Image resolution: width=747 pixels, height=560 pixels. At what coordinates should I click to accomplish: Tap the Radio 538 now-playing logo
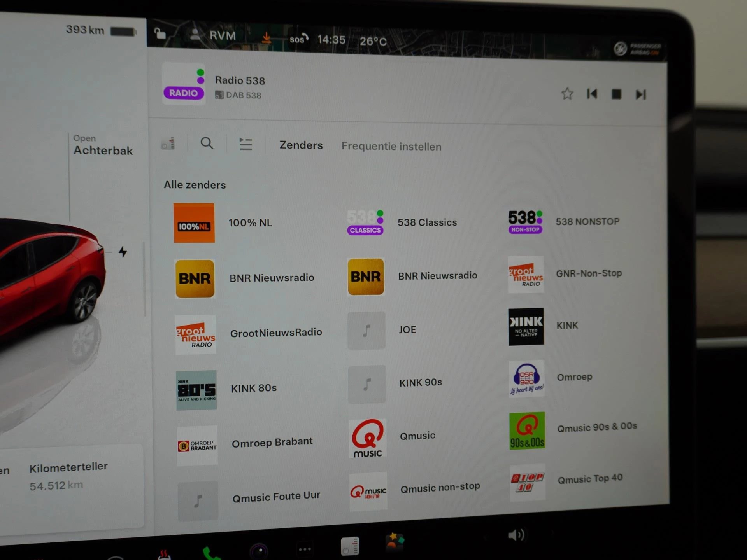[184, 83]
